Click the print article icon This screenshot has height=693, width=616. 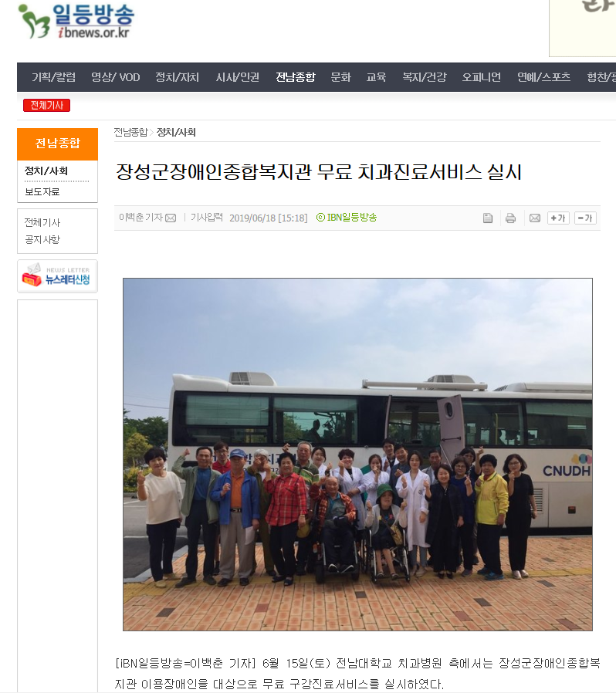[x=510, y=218]
